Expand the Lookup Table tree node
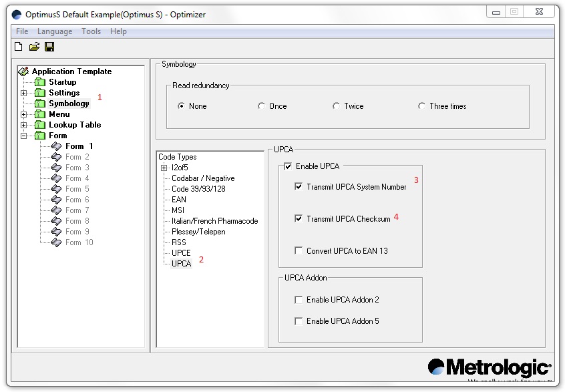The height and width of the screenshot is (392, 565). tap(24, 125)
